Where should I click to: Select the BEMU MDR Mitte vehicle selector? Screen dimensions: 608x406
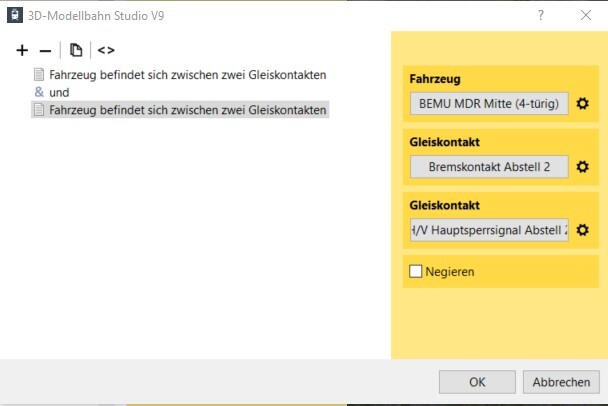[489, 104]
